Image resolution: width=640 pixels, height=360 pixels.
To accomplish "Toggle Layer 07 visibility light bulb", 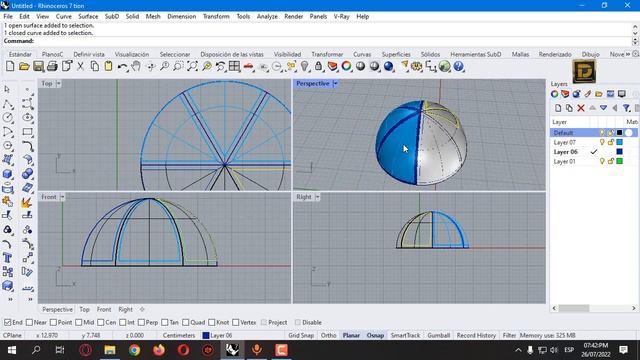I will pyautogui.click(x=602, y=142).
